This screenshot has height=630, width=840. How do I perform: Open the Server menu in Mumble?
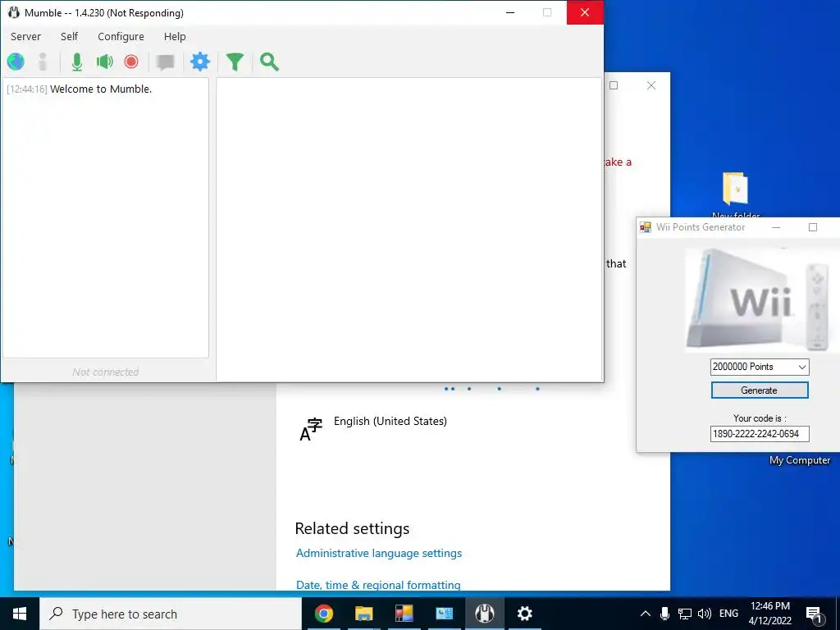coord(25,36)
